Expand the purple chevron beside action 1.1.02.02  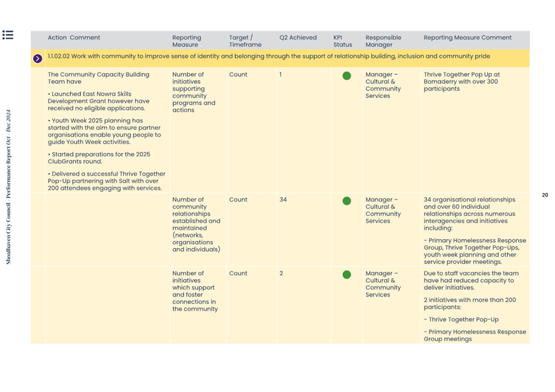(x=37, y=59)
